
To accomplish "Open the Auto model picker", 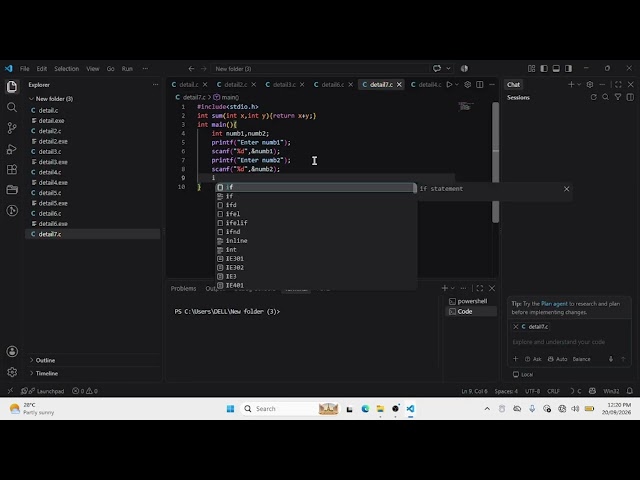I will point(558,359).
